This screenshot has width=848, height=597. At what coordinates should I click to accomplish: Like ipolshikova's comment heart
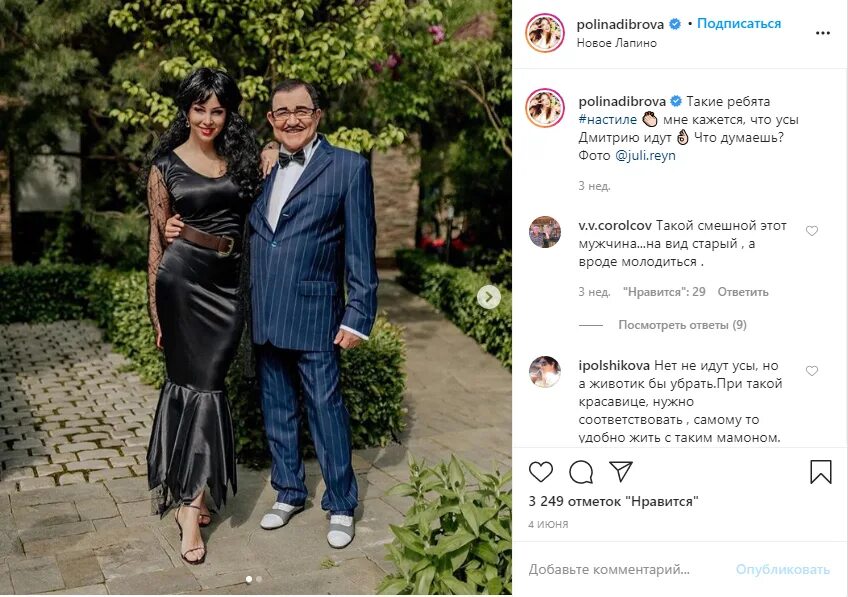coord(812,371)
